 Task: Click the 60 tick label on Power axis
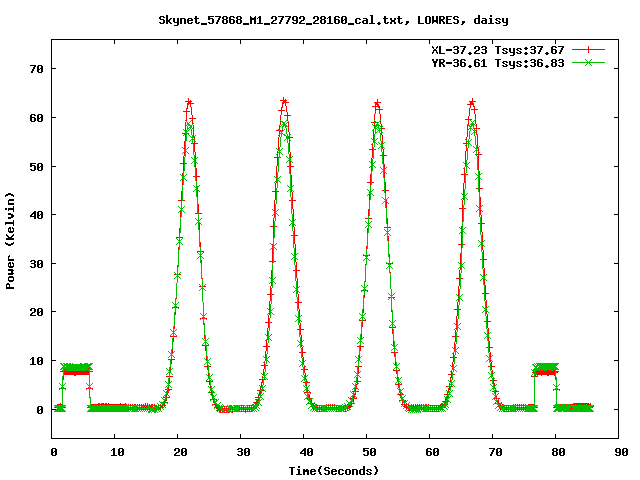coord(36,118)
